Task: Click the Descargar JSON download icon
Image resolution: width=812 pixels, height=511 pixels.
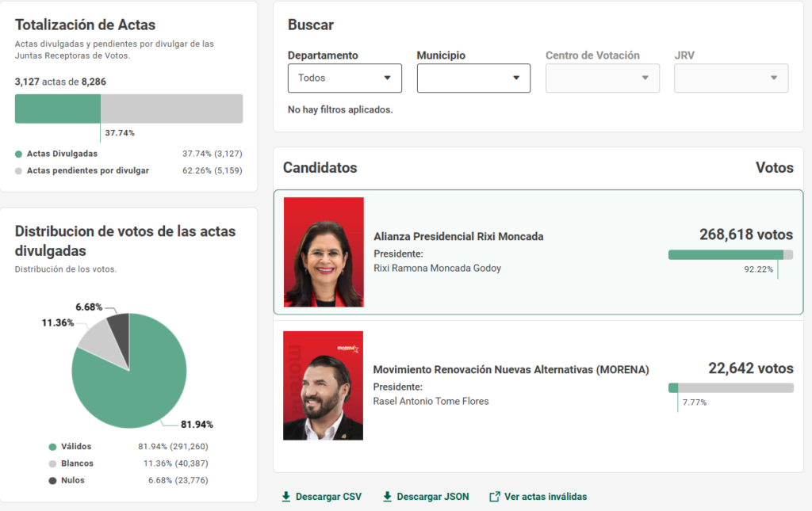Action: pyautogui.click(x=387, y=497)
